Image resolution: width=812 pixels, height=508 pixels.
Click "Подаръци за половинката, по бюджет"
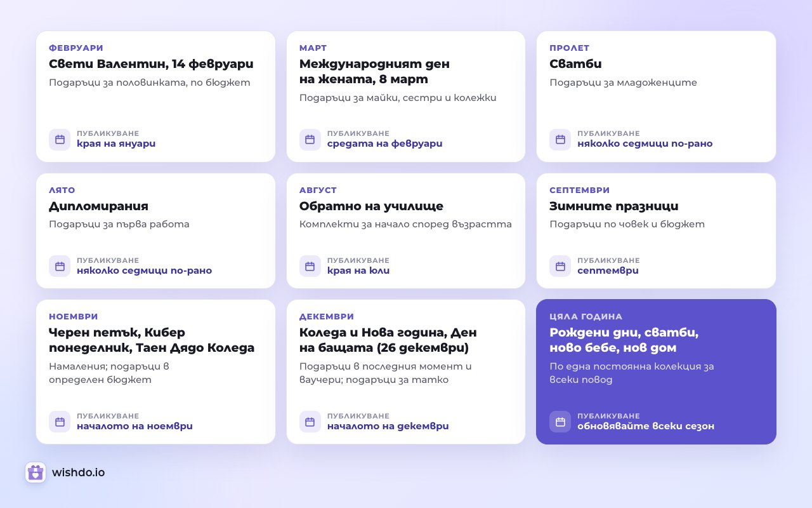150,83
